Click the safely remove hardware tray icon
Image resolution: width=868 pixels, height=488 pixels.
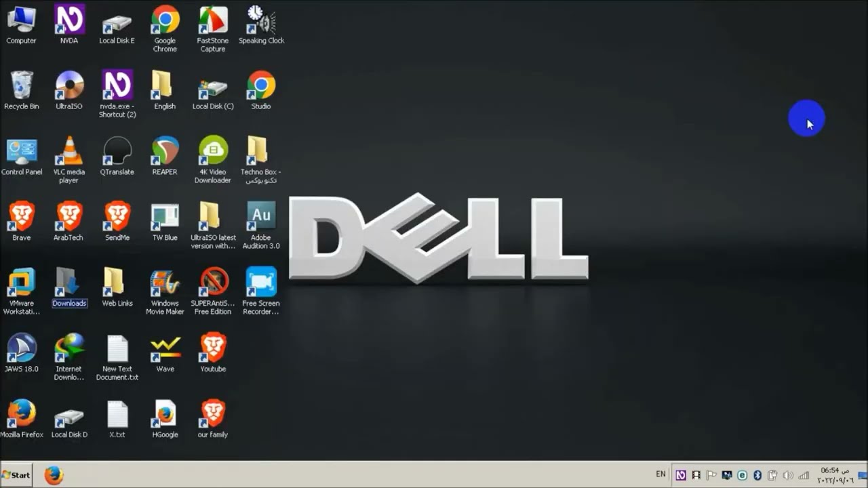click(x=772, y=475)
